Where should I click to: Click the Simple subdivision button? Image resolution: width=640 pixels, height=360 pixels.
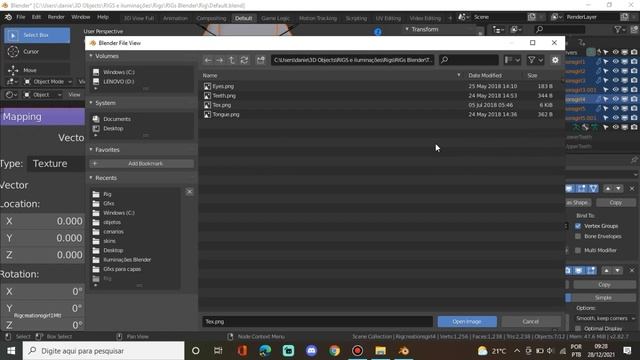click(602, 298)
